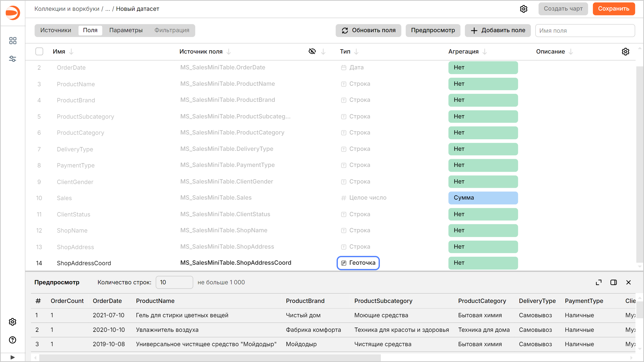Click the table columns settings gear
The height and width of the screenshot is (362, 644).
click(x=625, y=52)
